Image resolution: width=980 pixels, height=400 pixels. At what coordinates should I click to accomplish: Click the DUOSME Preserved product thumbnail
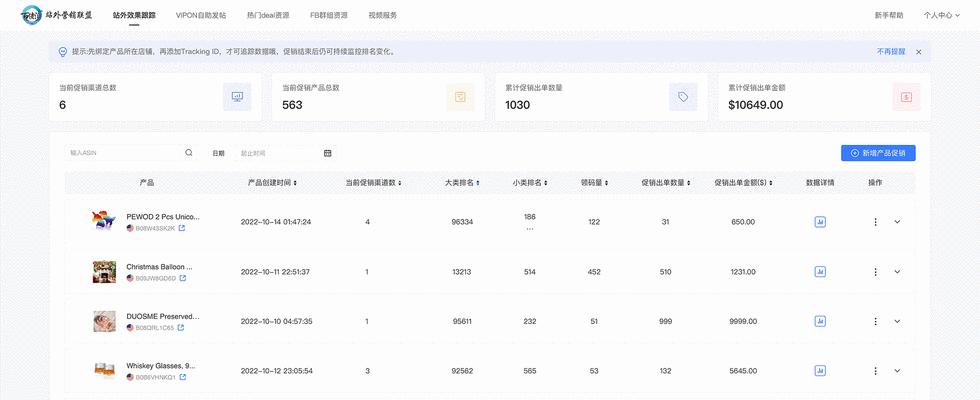pyautogui.click(x=104, y=321)
